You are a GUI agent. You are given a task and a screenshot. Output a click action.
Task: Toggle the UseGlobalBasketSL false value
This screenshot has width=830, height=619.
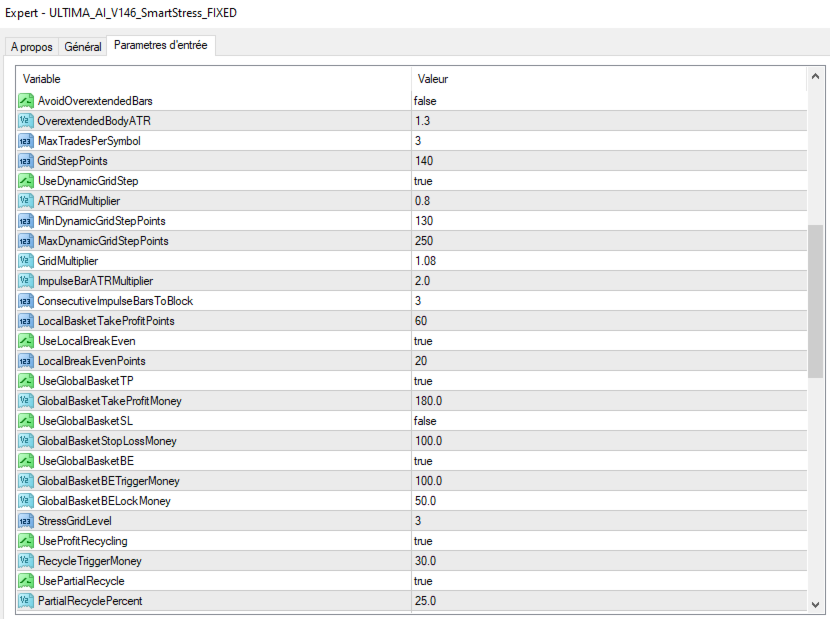click(427, 421)
